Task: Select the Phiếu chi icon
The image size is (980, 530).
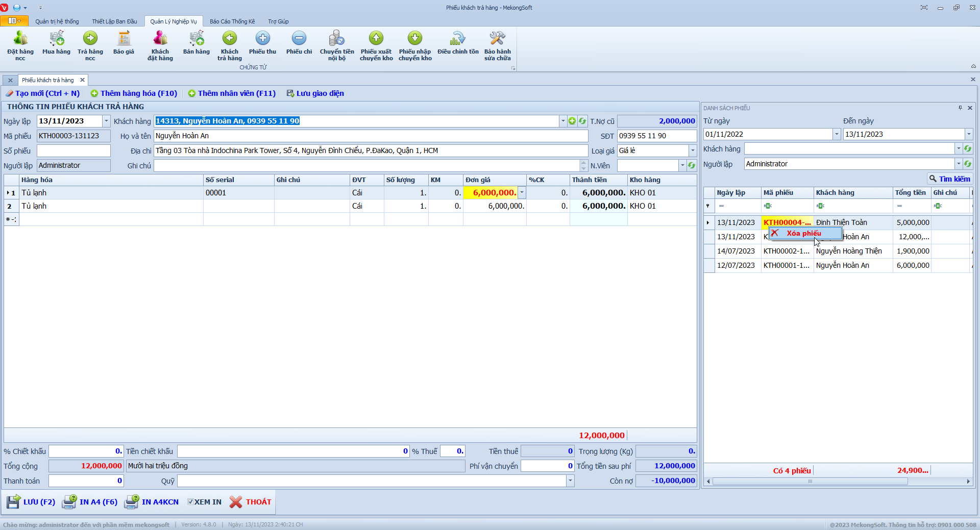Action: point(299,39)
